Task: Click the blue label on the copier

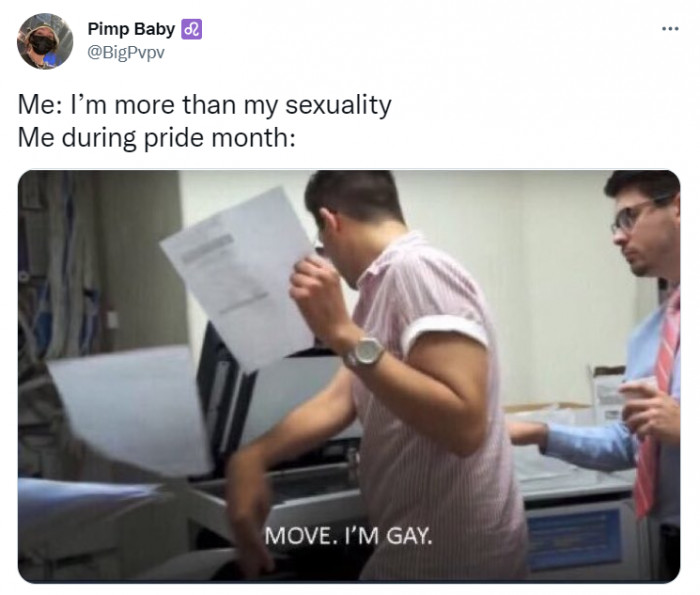Action: pyautogui.click(x=574, y=540)
